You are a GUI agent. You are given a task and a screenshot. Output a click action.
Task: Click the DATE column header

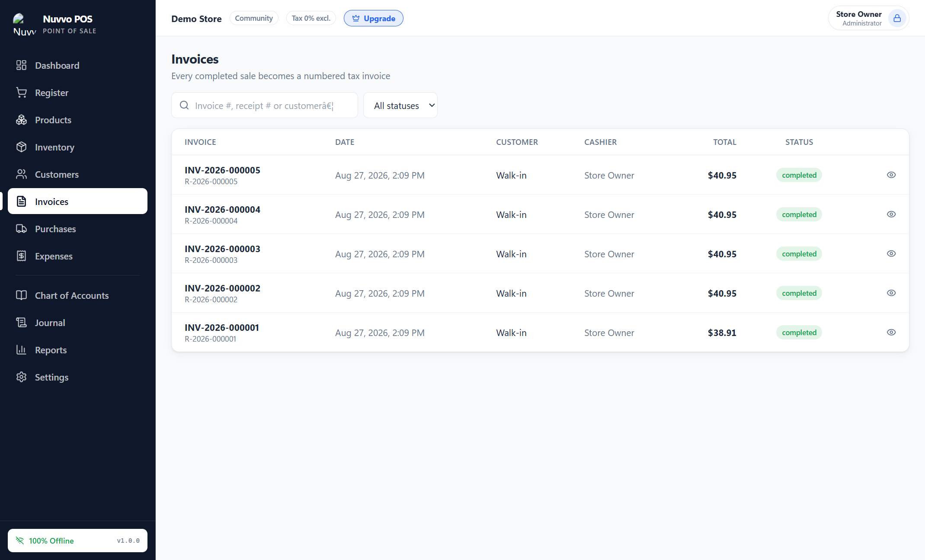pyautogui.click(x=345, y=142)
